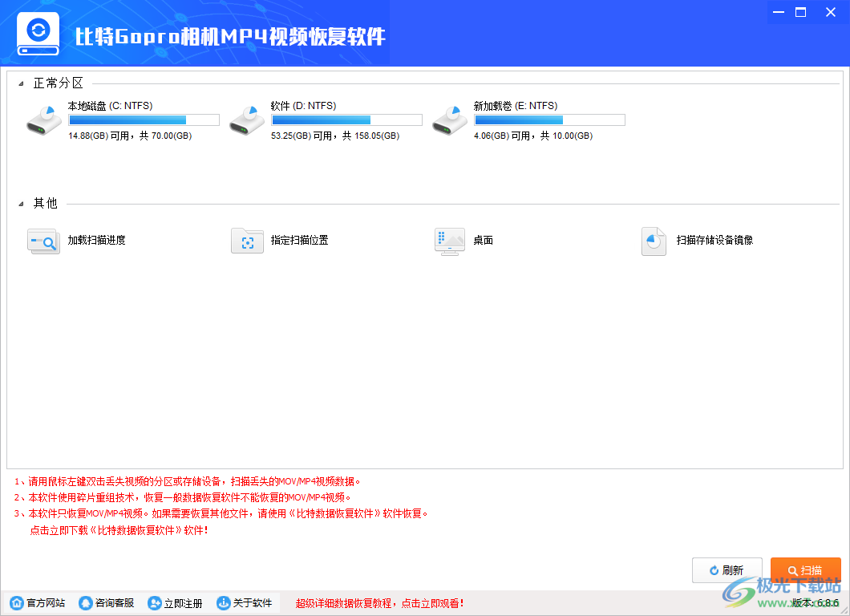Click the scan storage device image icon
This screenshot has height=616, width=850.
654,241
